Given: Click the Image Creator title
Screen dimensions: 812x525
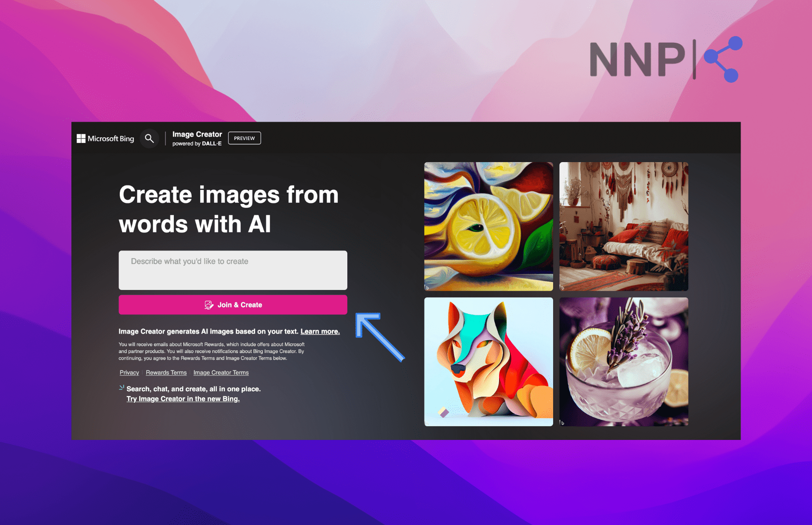Looking at the screenshot, I should tap(197, 134).
